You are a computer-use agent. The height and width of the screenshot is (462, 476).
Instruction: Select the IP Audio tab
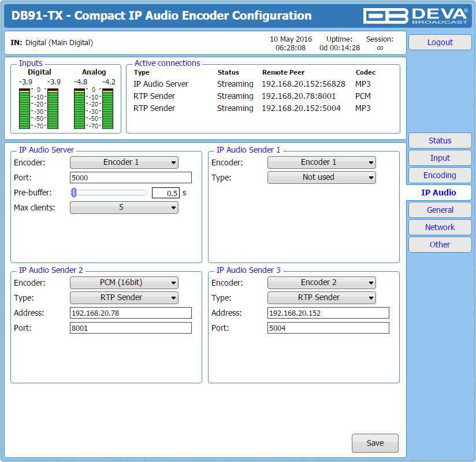tap(438, 193)
